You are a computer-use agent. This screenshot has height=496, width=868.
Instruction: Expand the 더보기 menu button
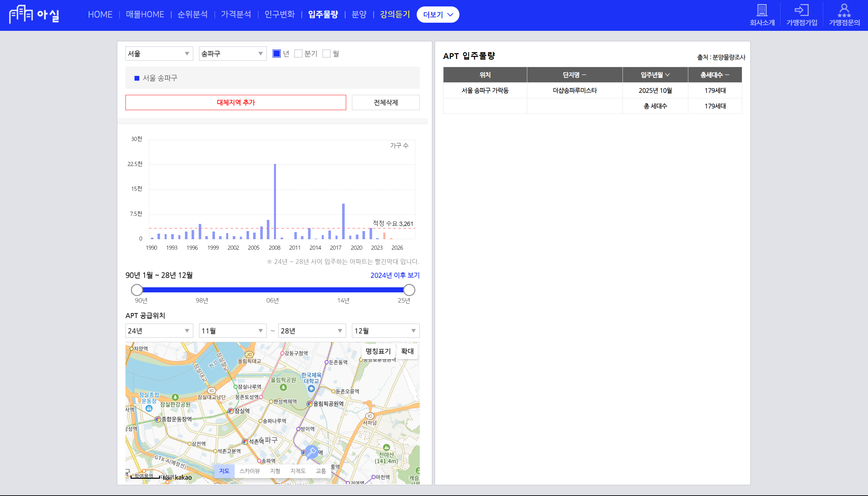[438, 15]
